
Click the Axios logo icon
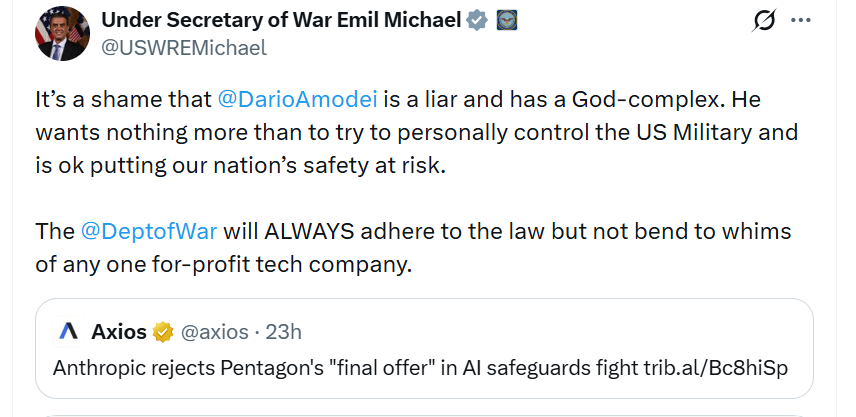pyautogui.click(x=69, y=331)
